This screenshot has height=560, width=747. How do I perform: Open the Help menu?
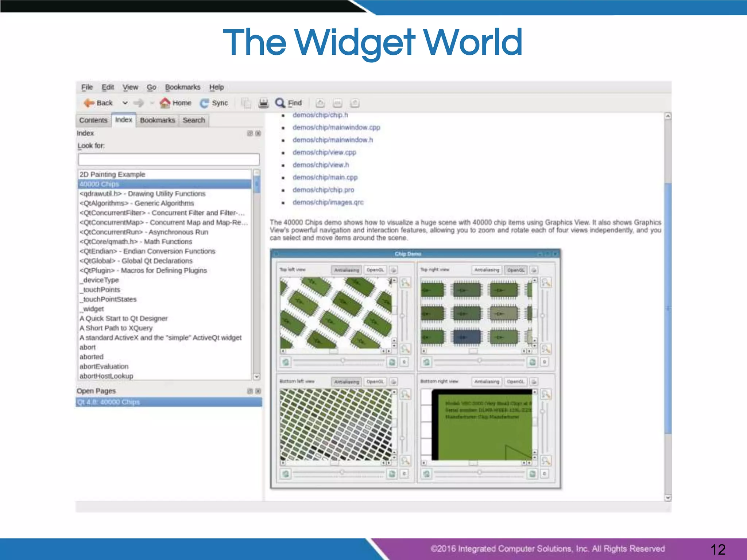coord(216,87)
